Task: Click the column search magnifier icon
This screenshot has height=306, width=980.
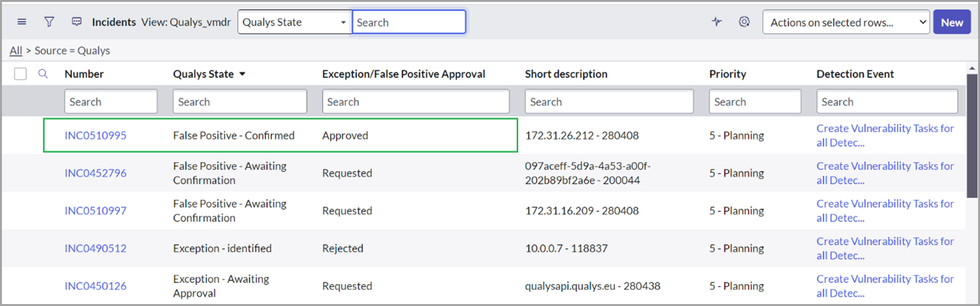Action: tap(43, 74)
